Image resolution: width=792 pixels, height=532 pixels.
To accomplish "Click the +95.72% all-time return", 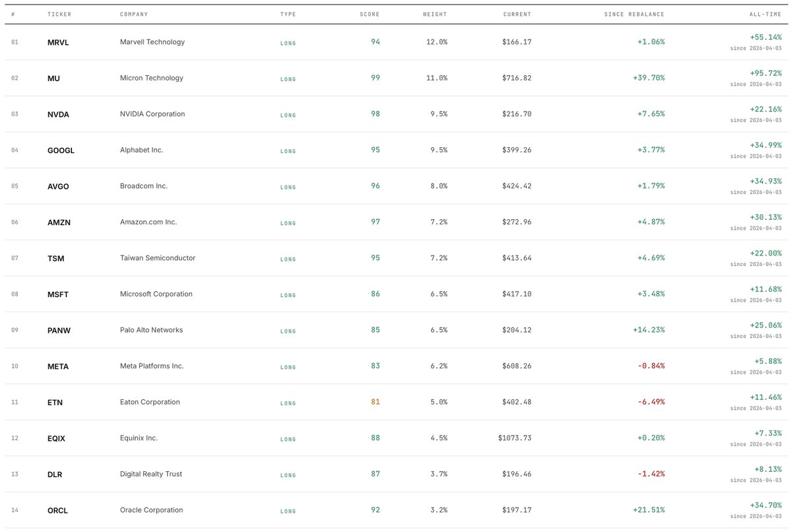I will [x=766, y=73].
